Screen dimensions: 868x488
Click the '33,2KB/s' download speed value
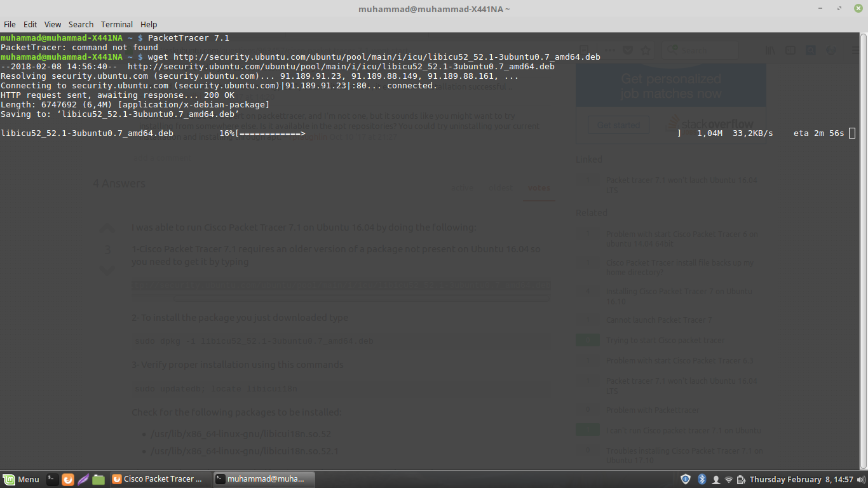(753, 133)
